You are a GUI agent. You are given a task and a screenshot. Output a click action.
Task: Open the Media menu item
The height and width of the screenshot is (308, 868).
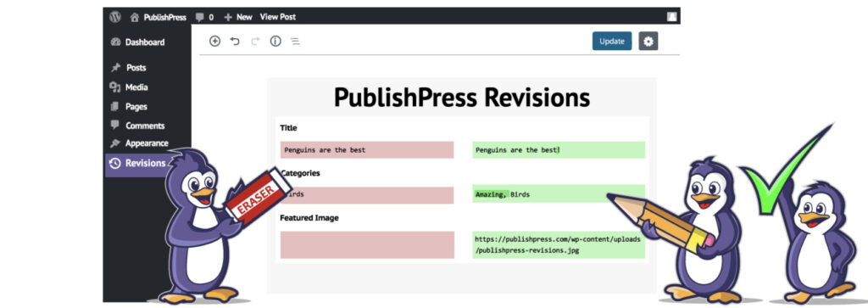pos(136,87)
